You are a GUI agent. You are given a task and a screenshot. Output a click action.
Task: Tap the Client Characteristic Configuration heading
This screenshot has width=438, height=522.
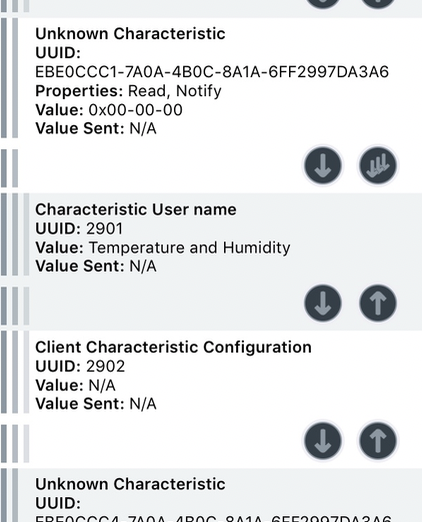click(173, 347)
